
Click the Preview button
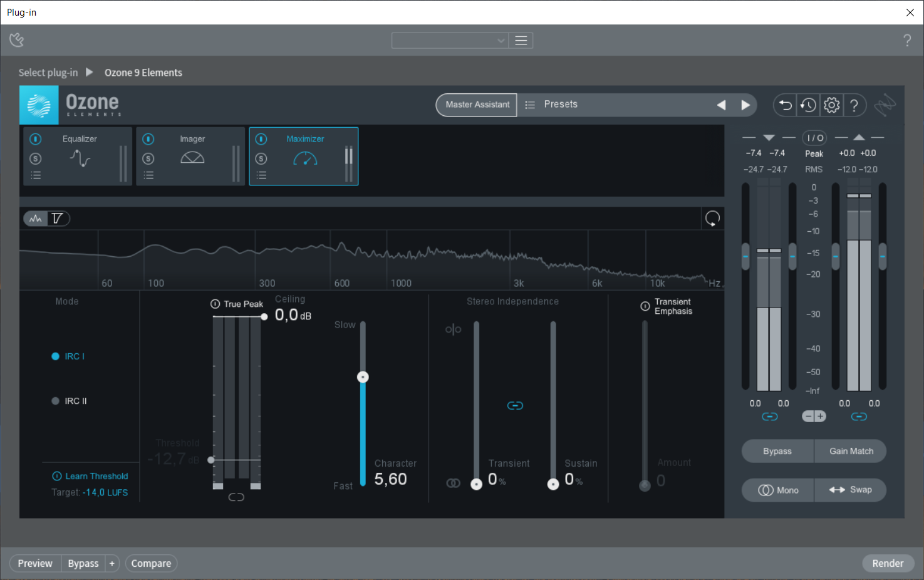(x=35, y=564)
